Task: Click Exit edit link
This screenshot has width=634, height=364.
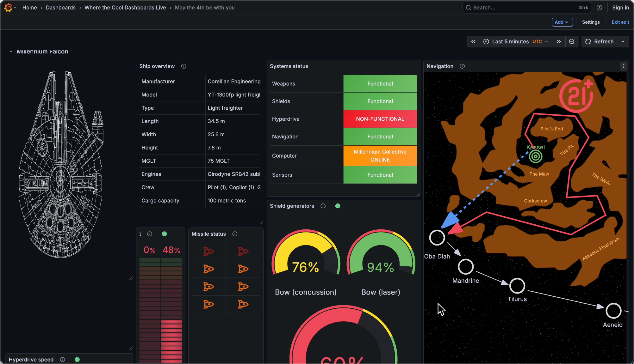Action: point(620,22)
